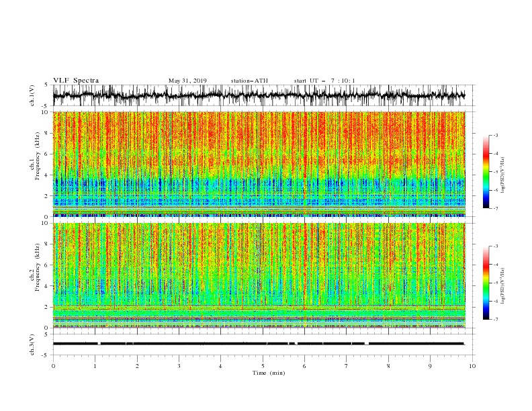
Task: Click the "0" tick on the time axis
Action: 53,366
